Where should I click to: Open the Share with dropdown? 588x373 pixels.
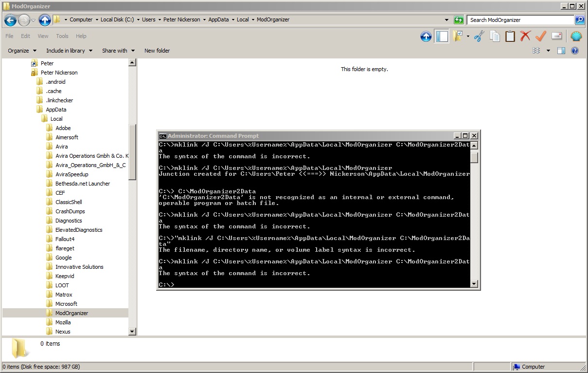coord(118,51)
